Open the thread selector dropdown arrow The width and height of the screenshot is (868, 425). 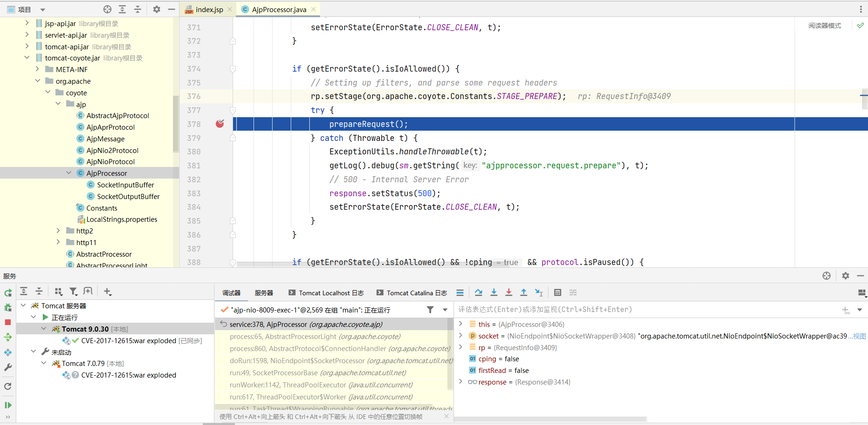tap(445, 310)
